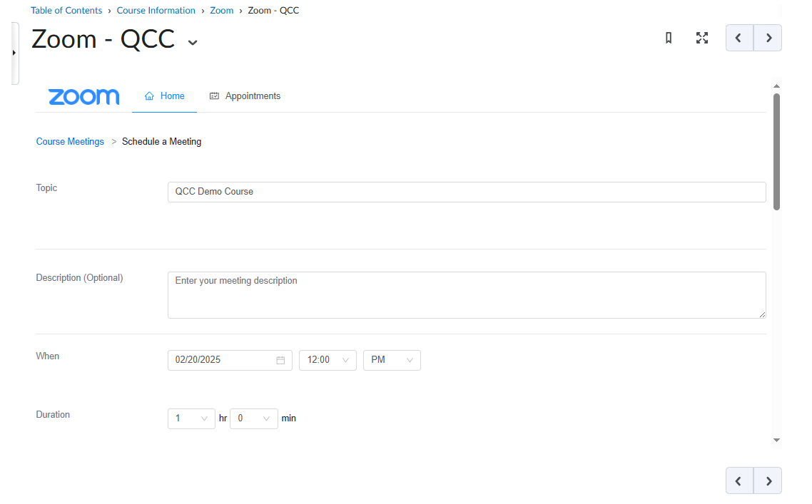
Task: Click the meeting description text area
Action: [x=467, y=295]
